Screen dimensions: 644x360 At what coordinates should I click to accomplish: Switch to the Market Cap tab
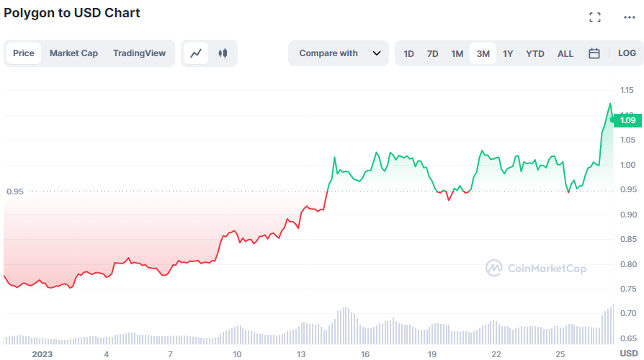pyautogui.click(x=73, y=53)
